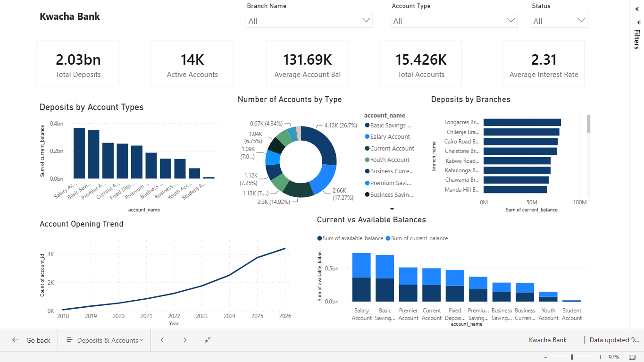
Task: Click the Youth Account legend entry
Action: (387, 160)
